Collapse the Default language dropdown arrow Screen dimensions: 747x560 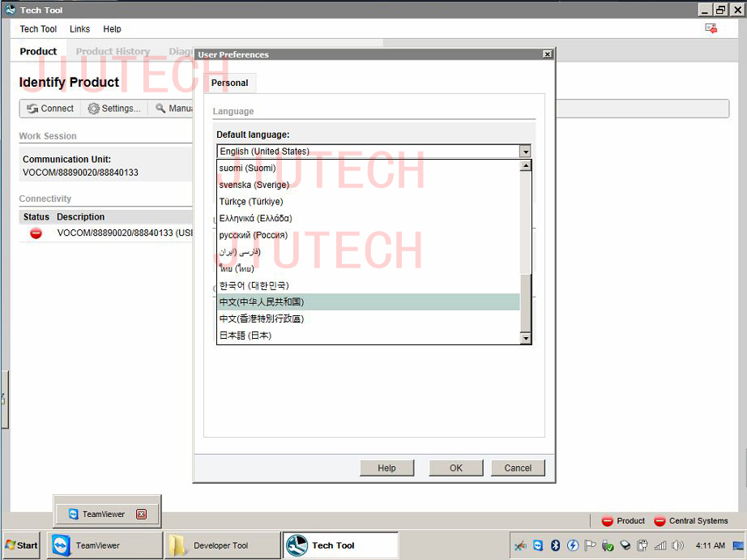point(525,152)
